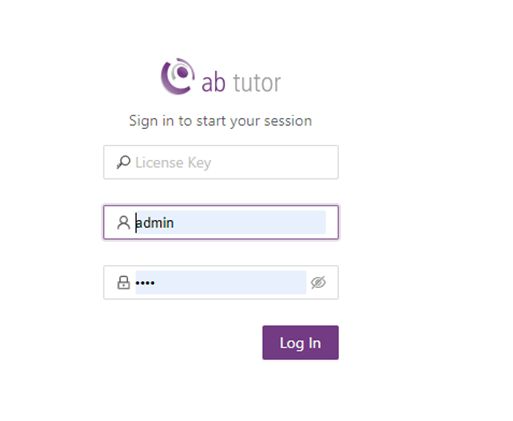
Task: Click the 'ab tutor' brand name text
Action: pos(241,83)
